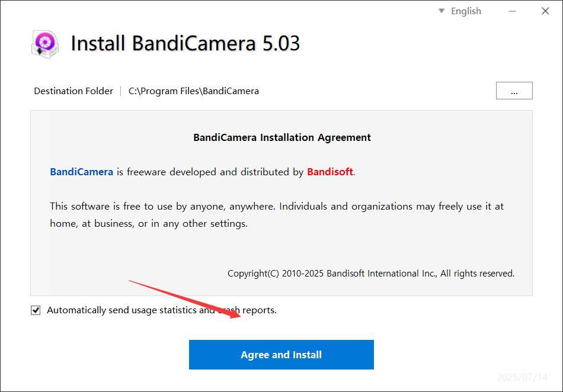Viewport: 563px width, 392px height.
Task: Click the Install BandiCamera 5.03 title
Action: click(x=185, y=44)
